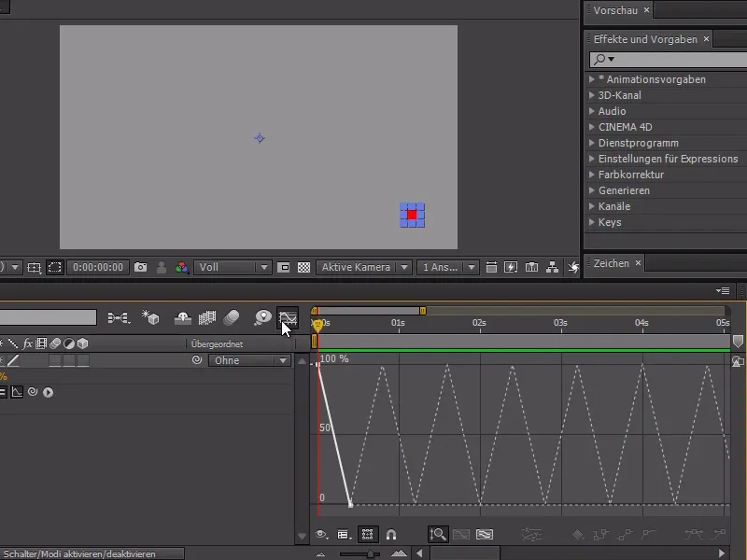This screenshot has width=747, height=560.
Task: Expand Einstellungen für Expressions category
Action: pos(591,159)
